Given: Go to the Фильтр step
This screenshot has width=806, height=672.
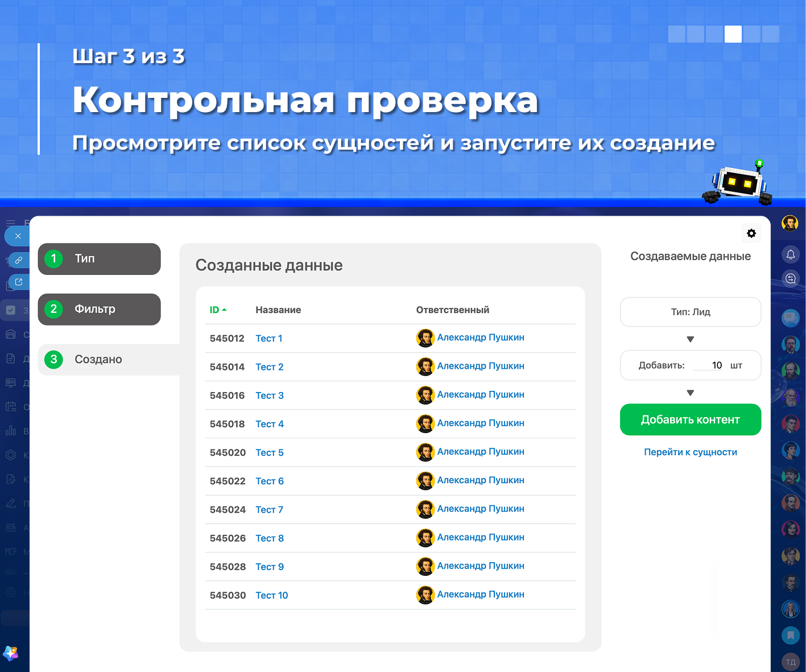Looking at the screenshot, I should click(x=100, y=309).
